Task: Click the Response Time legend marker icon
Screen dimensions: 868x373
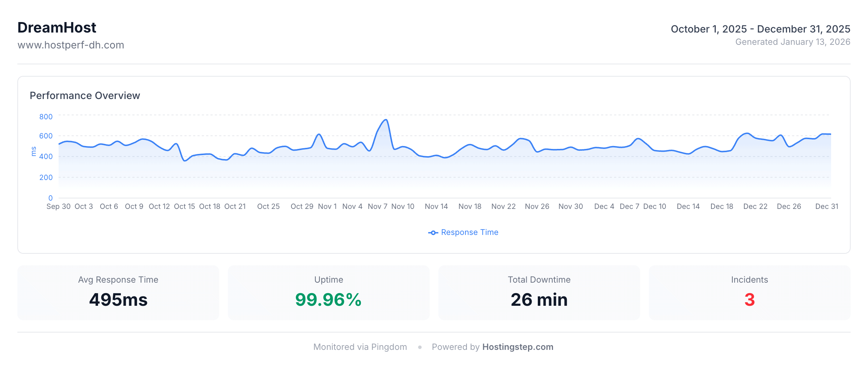Action: click(x=433, y=232)
